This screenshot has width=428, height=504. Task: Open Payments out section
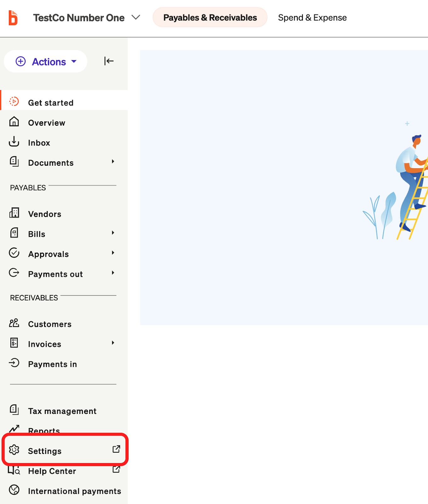(x=55, y=274)
